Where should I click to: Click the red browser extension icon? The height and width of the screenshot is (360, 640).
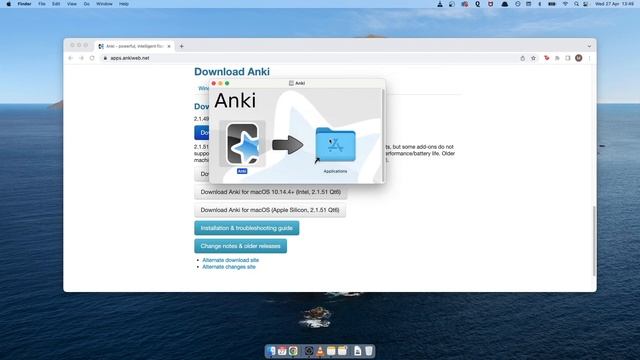click(547, 58)
